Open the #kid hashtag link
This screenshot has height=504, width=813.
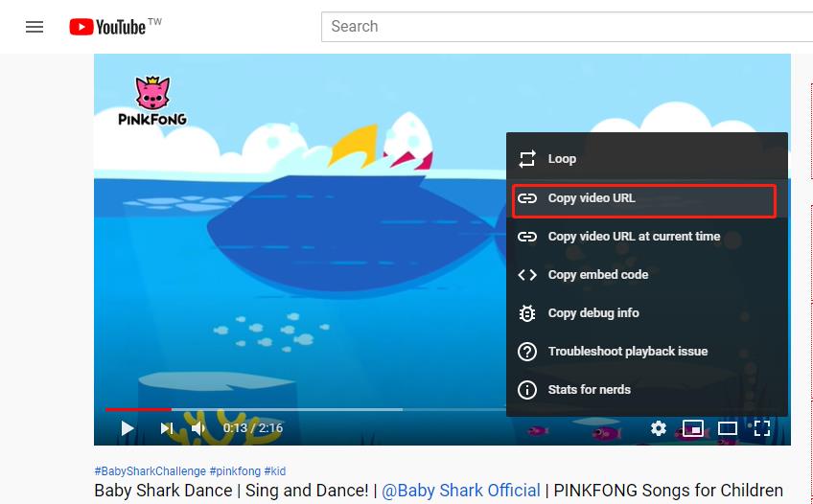275,470
